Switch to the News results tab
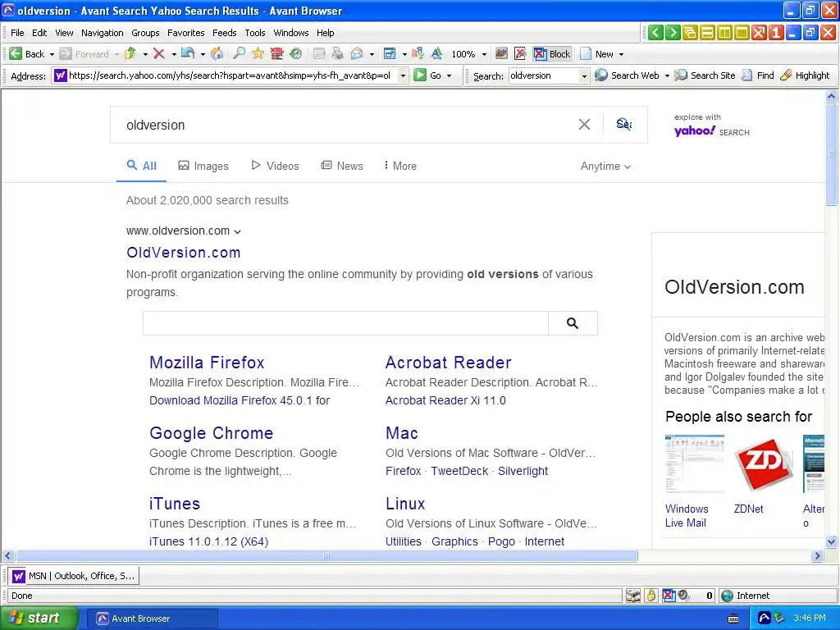The width and height of the screenshot is (840, 630). click(x=342, y=166)
